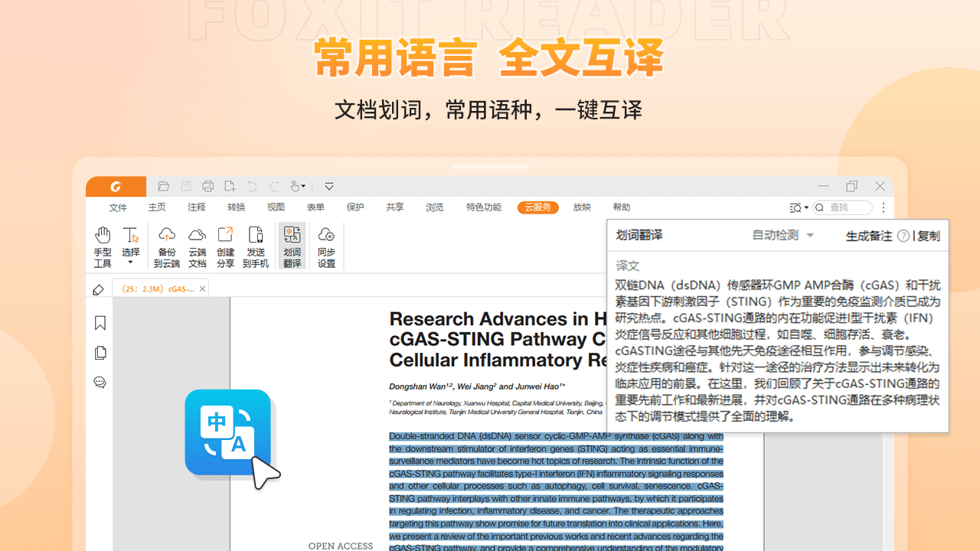Toggle the 划词翻译 translate tool
The image size is (980, 551).
point(292,246)
